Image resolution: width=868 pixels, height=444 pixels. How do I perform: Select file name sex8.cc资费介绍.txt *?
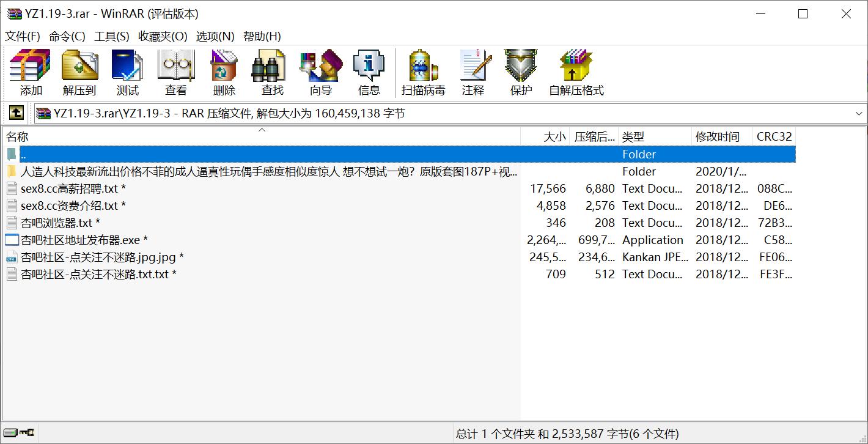[73, 205]
